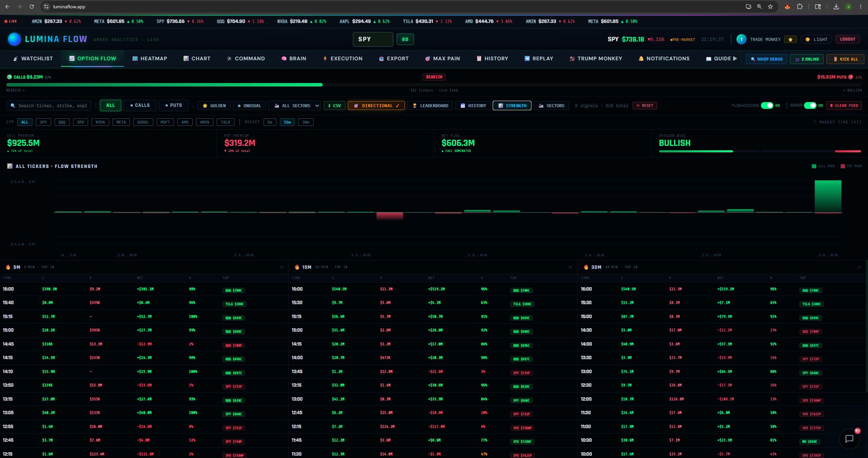Bookmark page with browser star icon
Image resolution: width=868 pixels, height=458 pixels.
(770, 6)
